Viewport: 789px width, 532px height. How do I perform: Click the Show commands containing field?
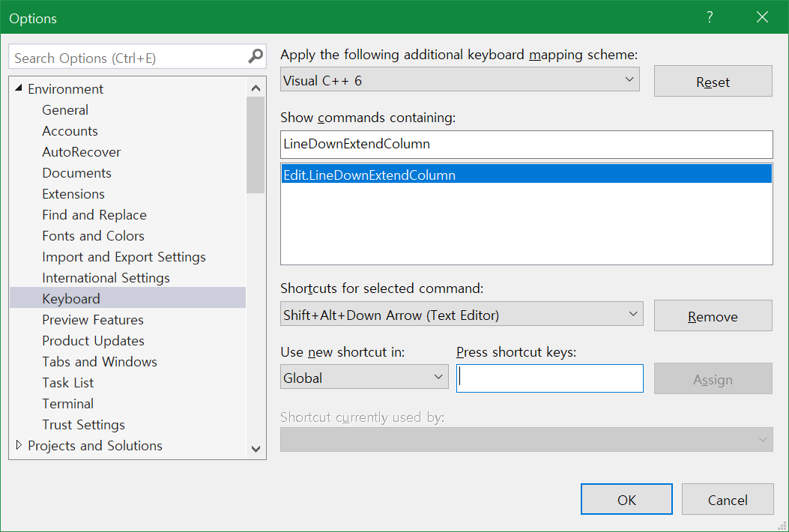(x=526, y=145)
